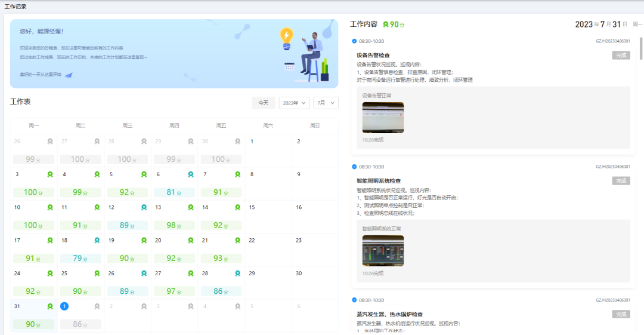Image resolution: width=644 pixels, height=335 pixels.
Task: Select the 工作记录 tab at the top
Action: (16, 6)
